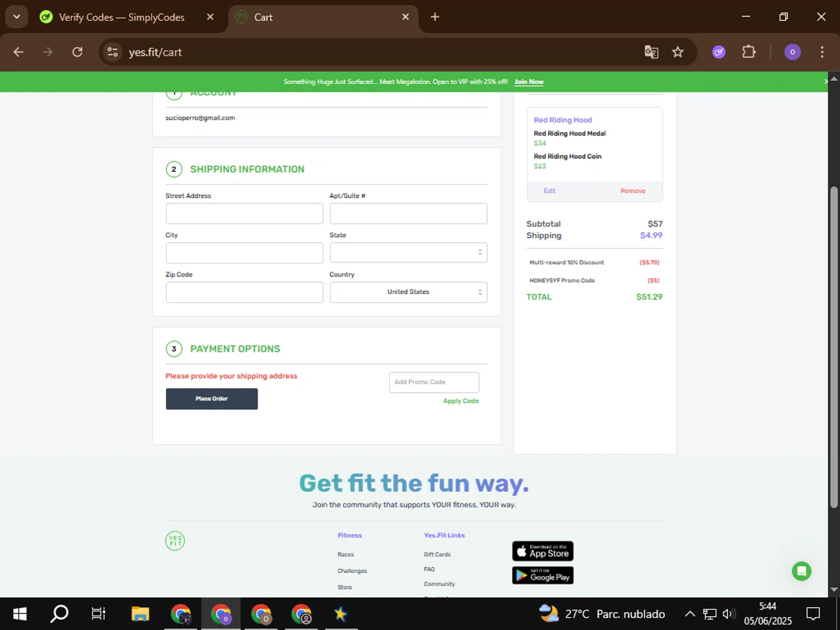Click the account email sucioperro@gmail.com
This screenshot has height=630, width=840.
(200, 118)
